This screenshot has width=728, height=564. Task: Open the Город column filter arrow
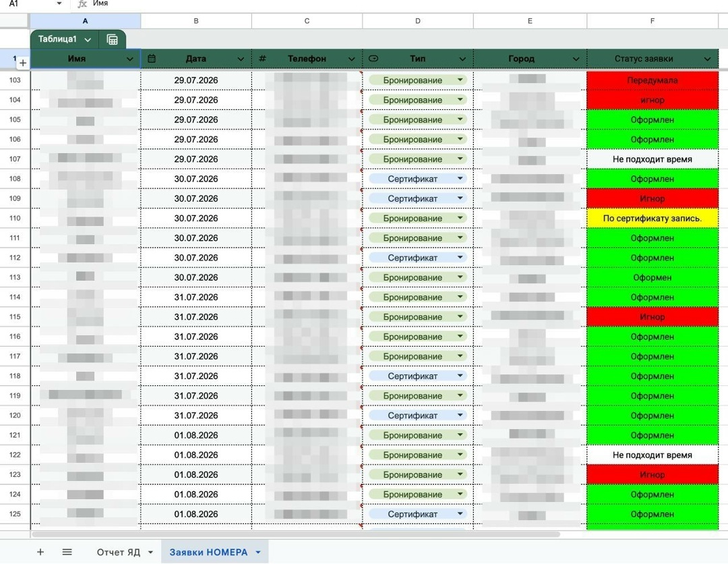(x=576, y=59)
